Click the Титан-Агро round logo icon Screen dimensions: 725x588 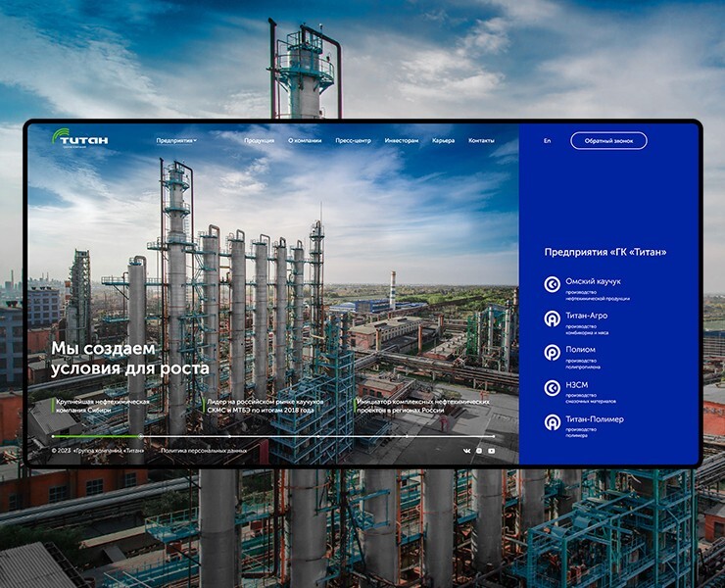(x=553, y=318)
